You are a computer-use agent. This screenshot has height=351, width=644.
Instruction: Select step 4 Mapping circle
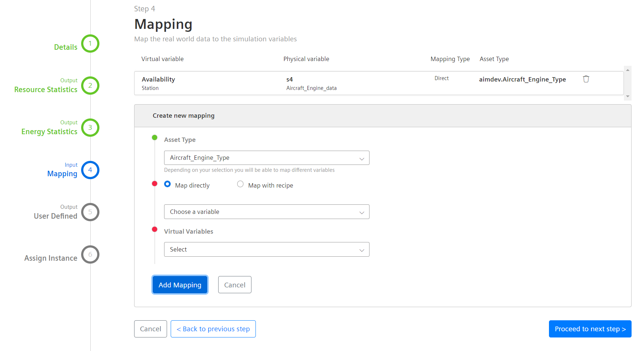90,170
